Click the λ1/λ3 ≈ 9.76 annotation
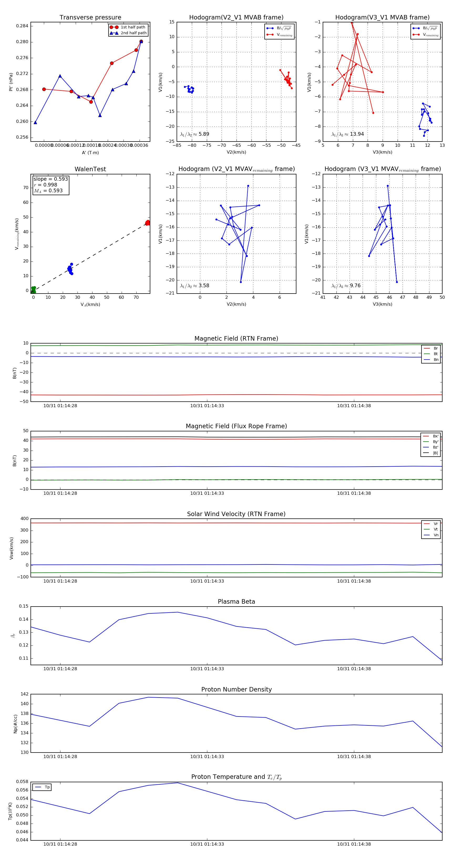 pyautogui.click(x=346, y=286)
